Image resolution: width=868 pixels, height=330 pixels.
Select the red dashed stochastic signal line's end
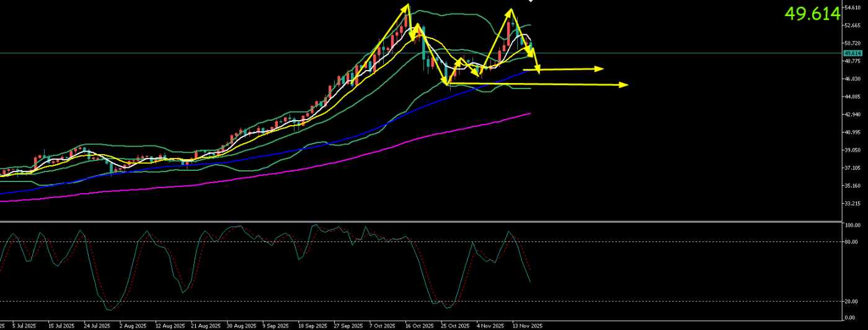click(530, 271)
